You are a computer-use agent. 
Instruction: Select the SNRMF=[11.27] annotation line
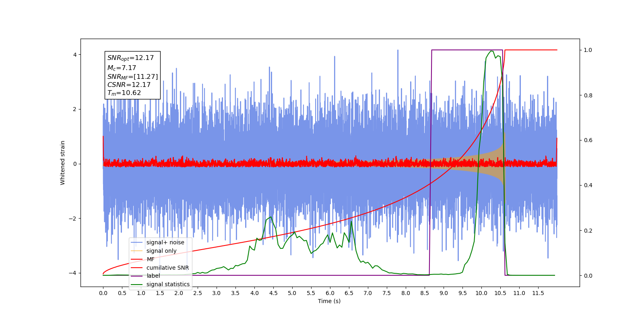pyautogui.click(x=132, y=76)
